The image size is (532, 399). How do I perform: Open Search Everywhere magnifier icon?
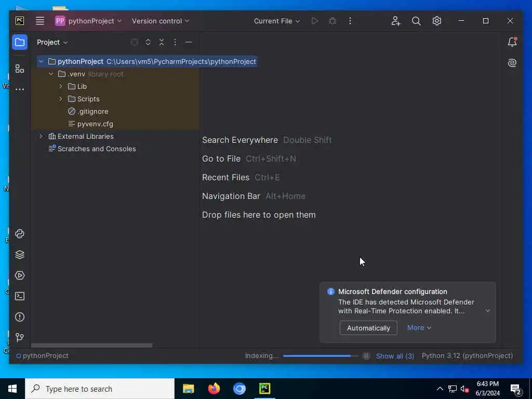(416, 21)
